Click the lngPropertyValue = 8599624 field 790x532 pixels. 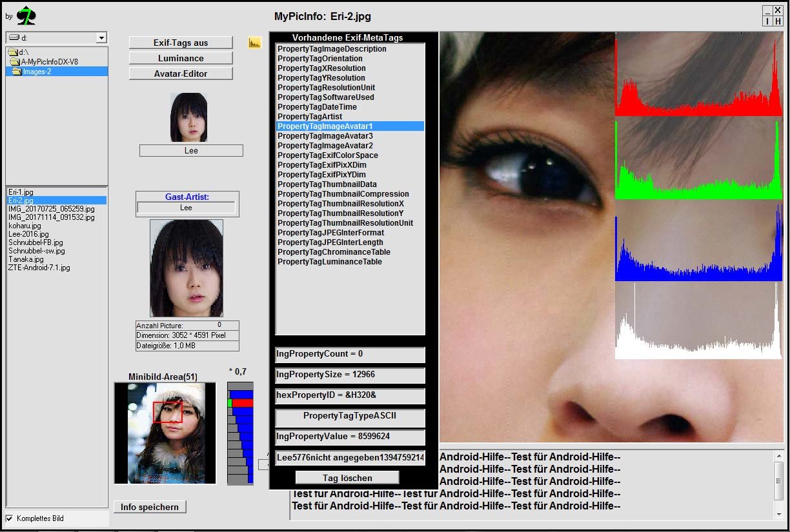[x=350, y=437]
